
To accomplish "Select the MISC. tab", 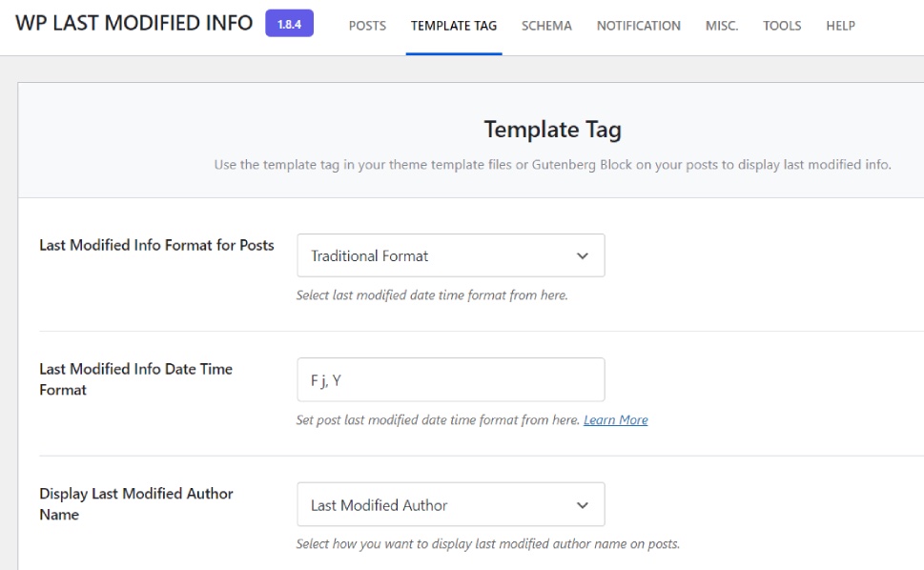I will tap(722, 26).
